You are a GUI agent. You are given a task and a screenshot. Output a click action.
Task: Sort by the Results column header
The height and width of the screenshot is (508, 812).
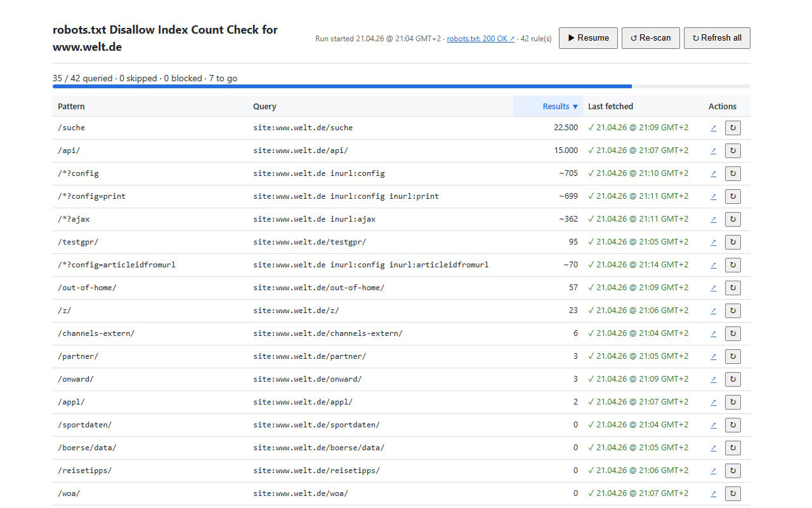pyautogui.click(x=548, y=107)
